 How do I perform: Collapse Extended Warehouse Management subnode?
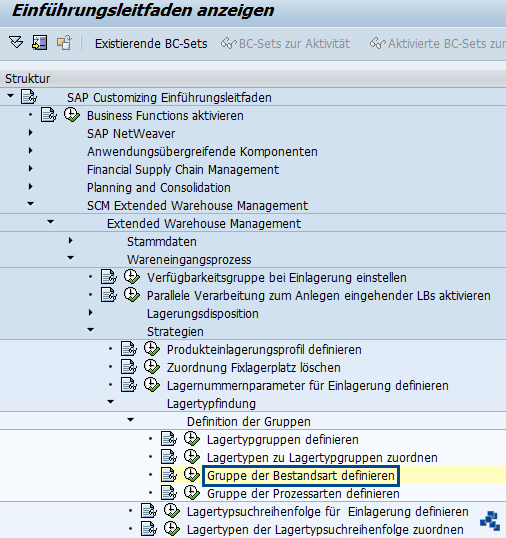pos(50,222)
